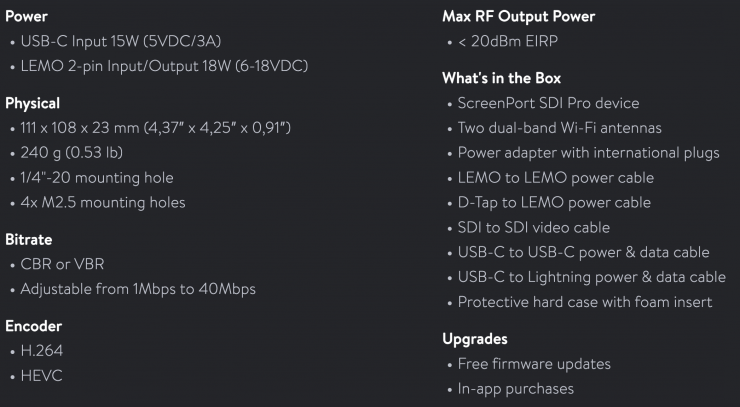This screenshot has width=740, height=407.
Task: Click the Encoder heading
Action: coord(33,326)
